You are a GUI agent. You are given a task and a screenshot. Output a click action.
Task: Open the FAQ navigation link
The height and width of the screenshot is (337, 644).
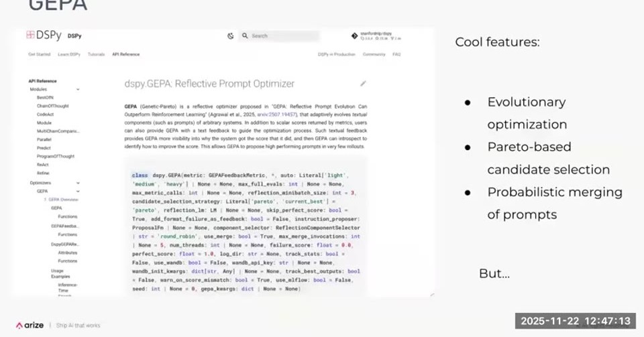coord(396,54)
